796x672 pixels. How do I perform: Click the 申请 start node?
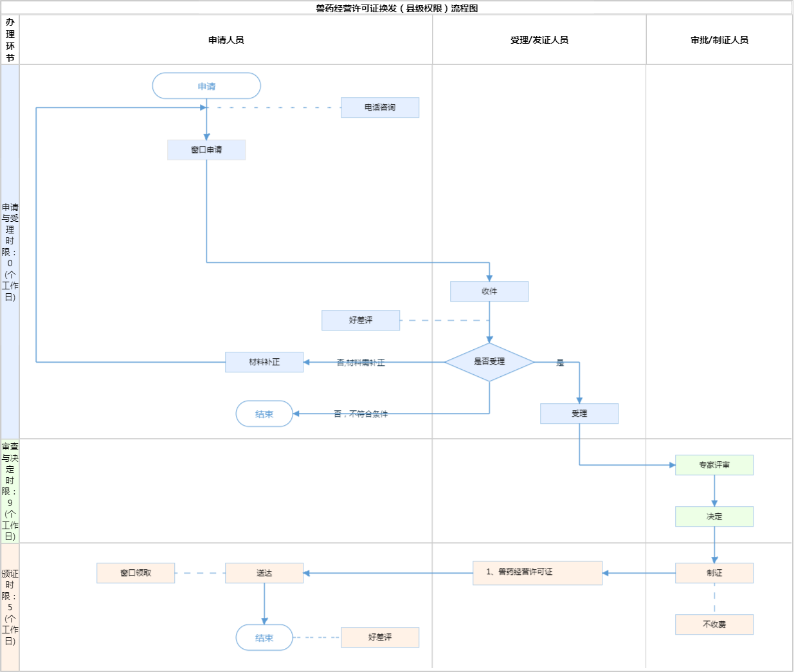pos(206,86)
